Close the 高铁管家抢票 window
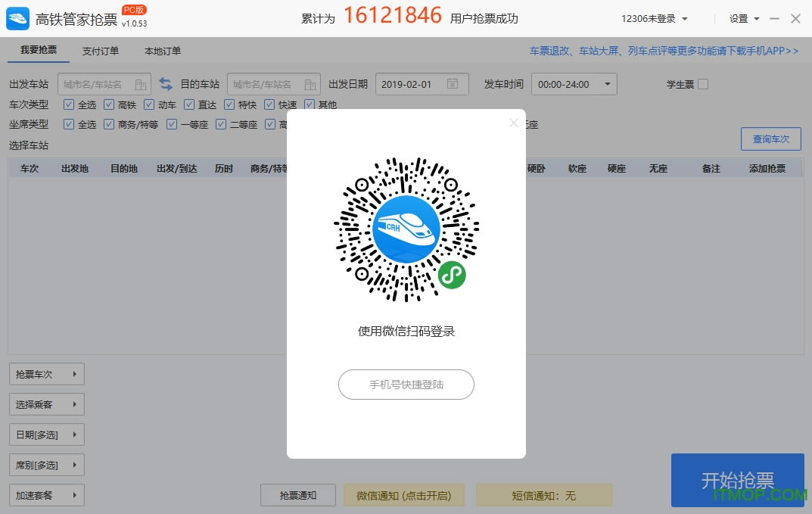The width and height of the screenshot is (812, 514). (x=796, y=19)
